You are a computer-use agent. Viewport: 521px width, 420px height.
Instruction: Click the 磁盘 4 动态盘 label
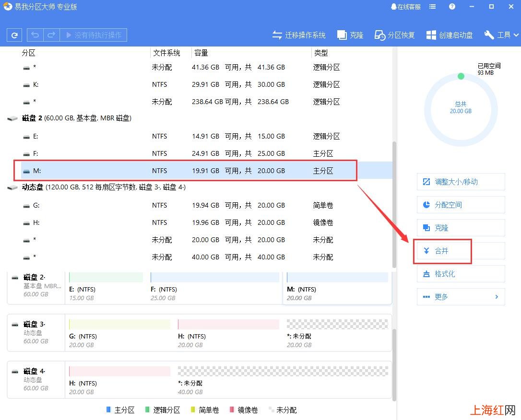click(36, 380)
